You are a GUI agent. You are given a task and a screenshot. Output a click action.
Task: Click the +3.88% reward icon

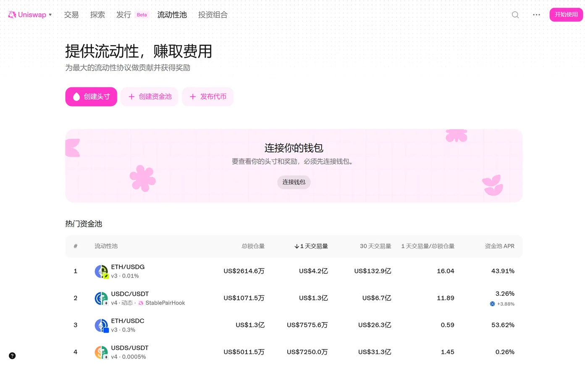492,304
